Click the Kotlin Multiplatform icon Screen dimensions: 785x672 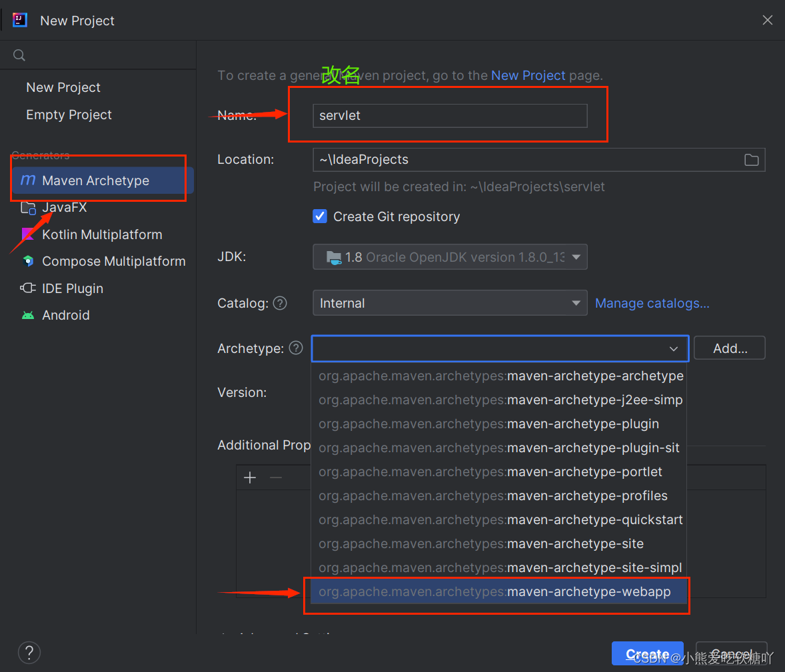(28, 234)
